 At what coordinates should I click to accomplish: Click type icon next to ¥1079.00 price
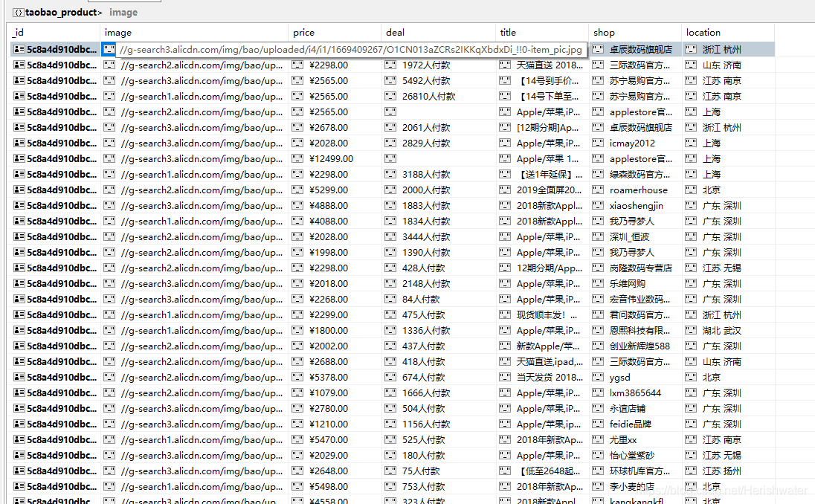pyautogui.click(x=297, y=392)
